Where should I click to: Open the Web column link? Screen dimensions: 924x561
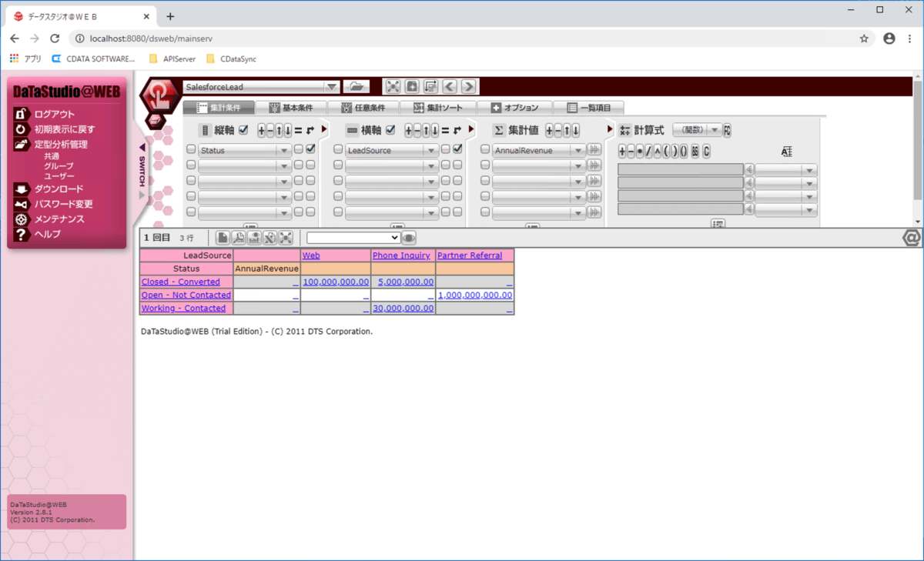point(311,255)
